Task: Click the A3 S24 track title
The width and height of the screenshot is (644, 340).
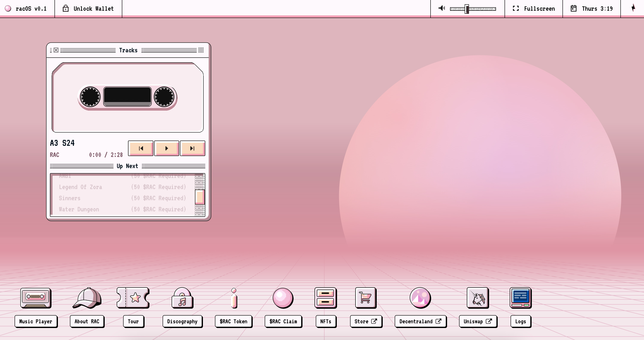Action: (x=62, y=143)
